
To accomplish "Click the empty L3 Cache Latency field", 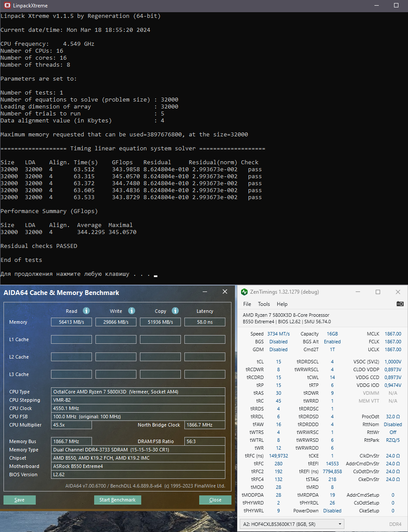I will pos(205,374).
